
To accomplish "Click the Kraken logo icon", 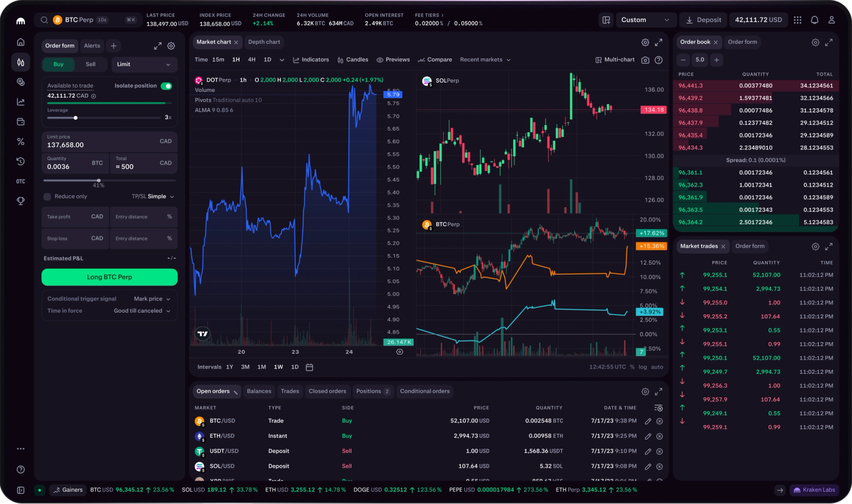I will pyautogui.click(x=21, y=21).
